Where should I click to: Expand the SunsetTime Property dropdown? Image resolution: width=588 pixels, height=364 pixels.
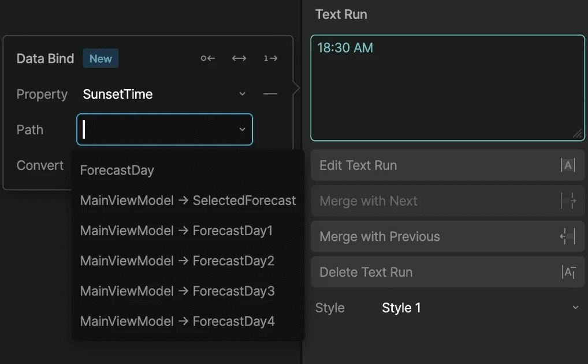click(242, 94)
